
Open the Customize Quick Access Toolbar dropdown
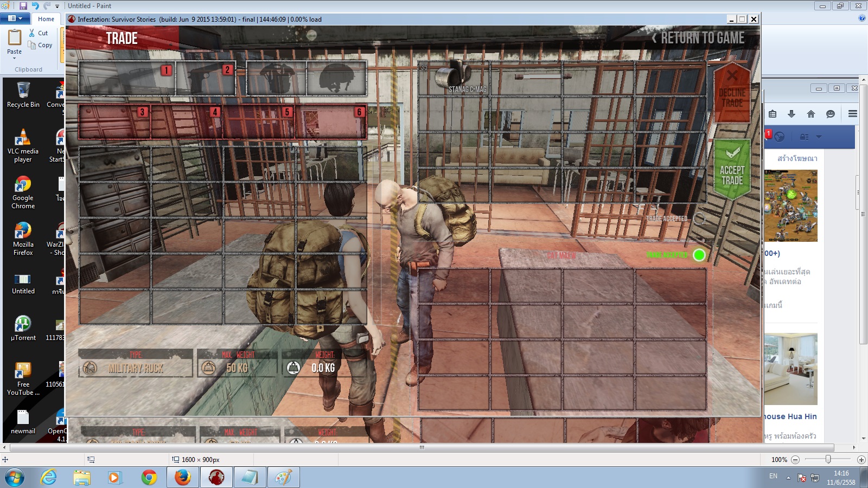click(x=57, y=7)
